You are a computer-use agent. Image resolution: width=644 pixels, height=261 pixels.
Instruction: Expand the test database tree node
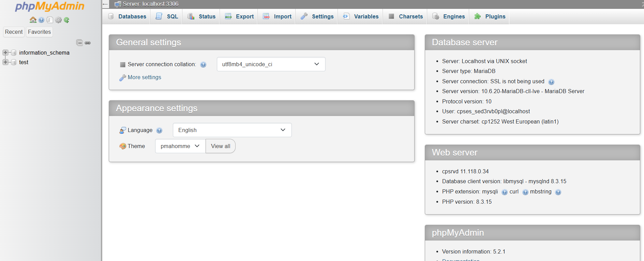tap(5, 62)
